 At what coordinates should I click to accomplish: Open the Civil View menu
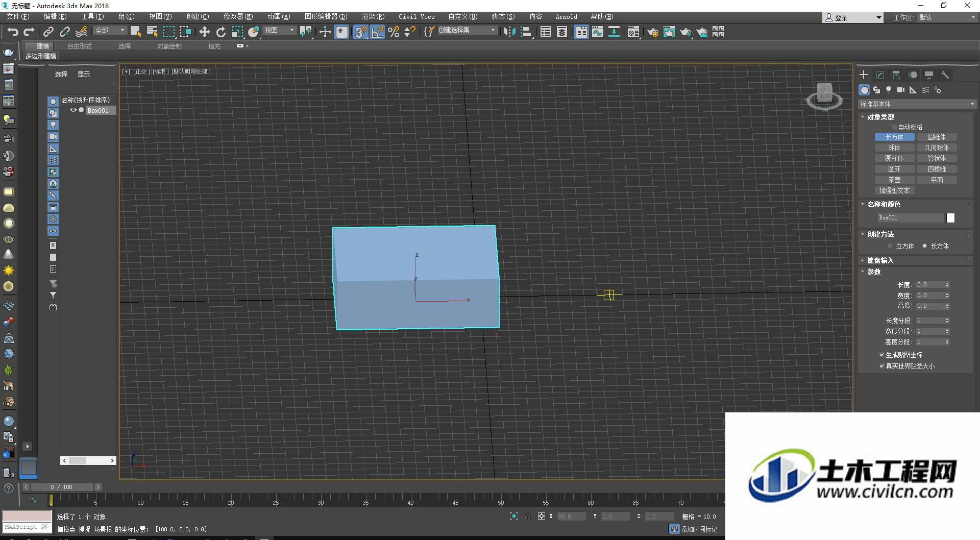416,17
